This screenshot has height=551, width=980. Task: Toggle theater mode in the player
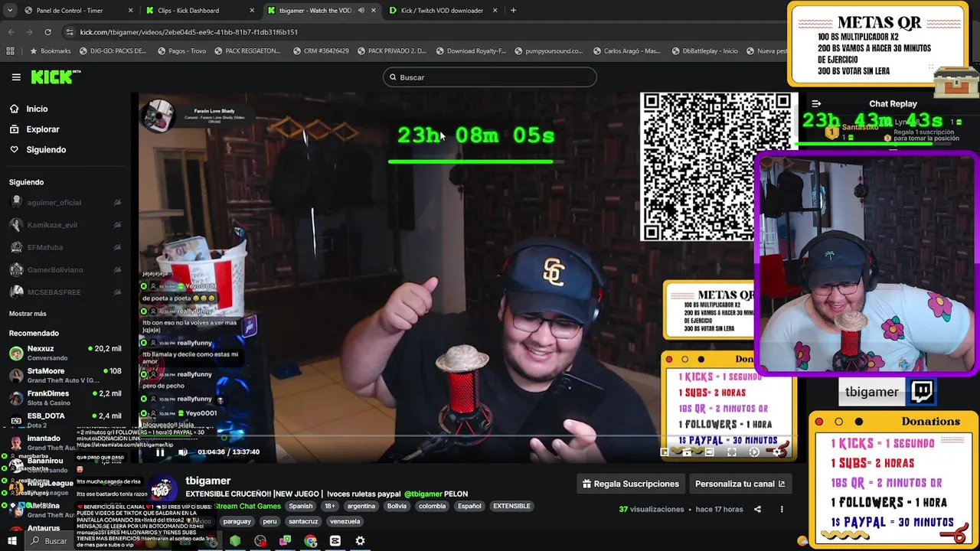click(x=709, y=452)
